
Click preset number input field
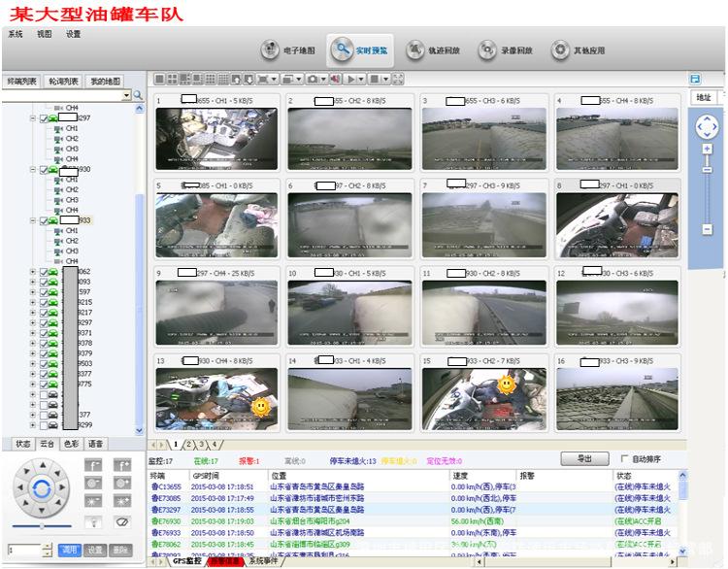click(x=24, y=551)
